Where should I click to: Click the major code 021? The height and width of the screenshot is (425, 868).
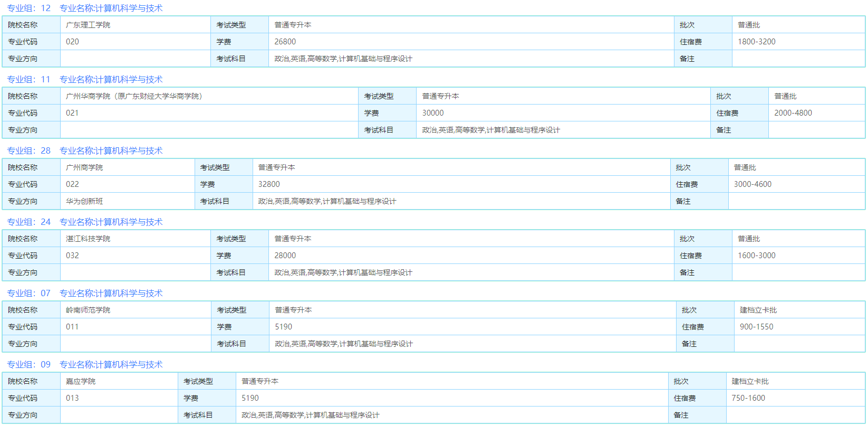pos(72,113)
